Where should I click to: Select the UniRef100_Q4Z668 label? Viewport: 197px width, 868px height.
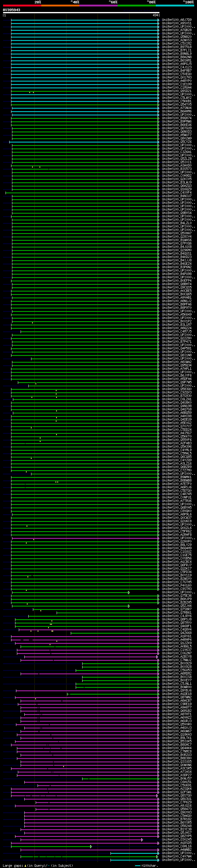click(x=177, y=633)
